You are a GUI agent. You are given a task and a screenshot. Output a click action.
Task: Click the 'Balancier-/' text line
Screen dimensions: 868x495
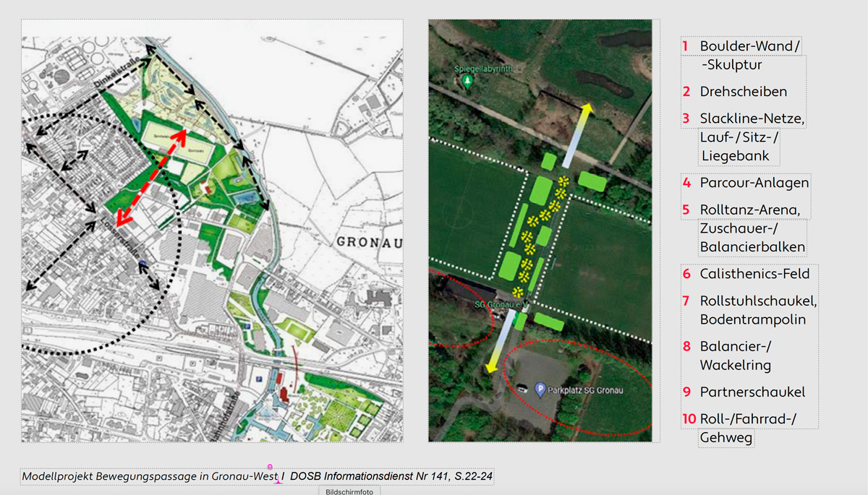736,347
